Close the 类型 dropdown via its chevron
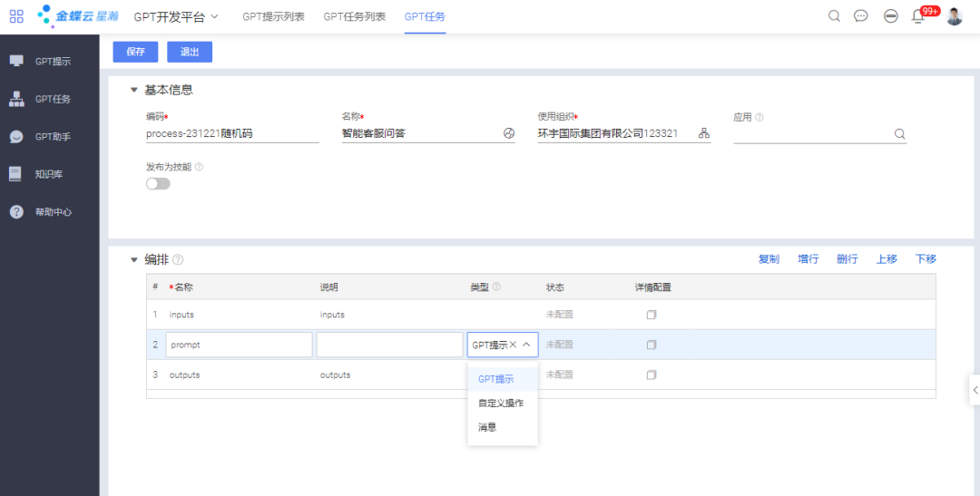The height and width of the screenshot is (496, 980). [527, 345]
